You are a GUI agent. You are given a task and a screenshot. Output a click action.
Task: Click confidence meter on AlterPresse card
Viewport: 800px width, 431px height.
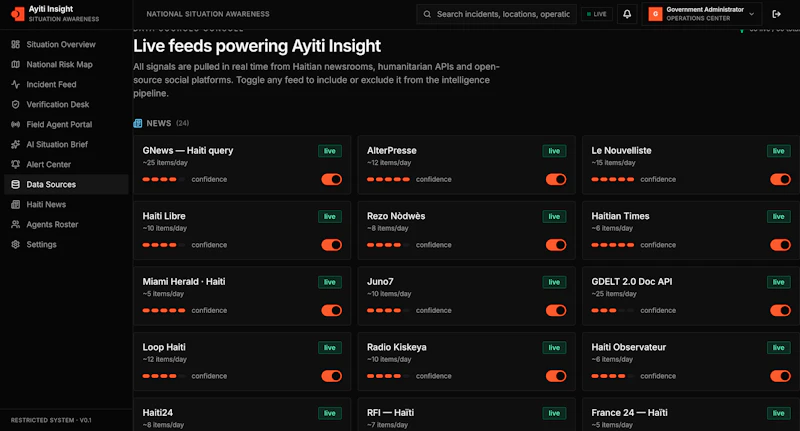tap(388, 179)
